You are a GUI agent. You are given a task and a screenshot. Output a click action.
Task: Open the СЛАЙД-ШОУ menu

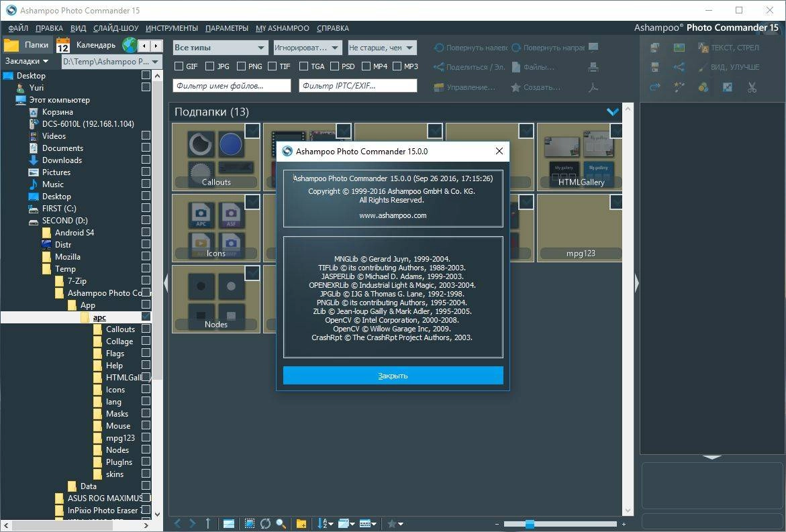(116, 28)
